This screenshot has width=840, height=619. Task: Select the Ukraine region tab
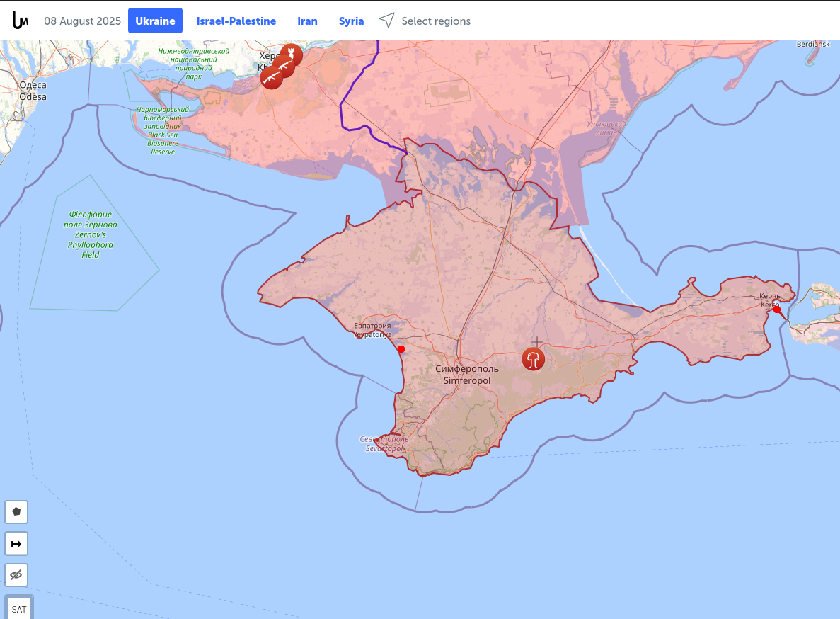click(x=156, y=21)
